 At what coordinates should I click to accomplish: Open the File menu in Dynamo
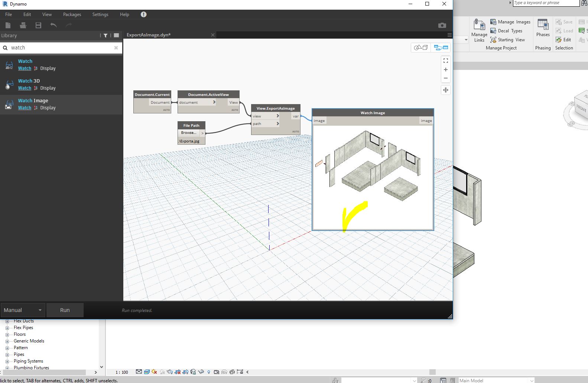pos(9,15)
